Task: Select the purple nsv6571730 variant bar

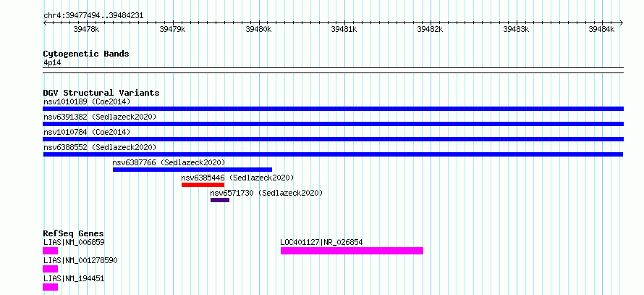Action: point(220,200)
